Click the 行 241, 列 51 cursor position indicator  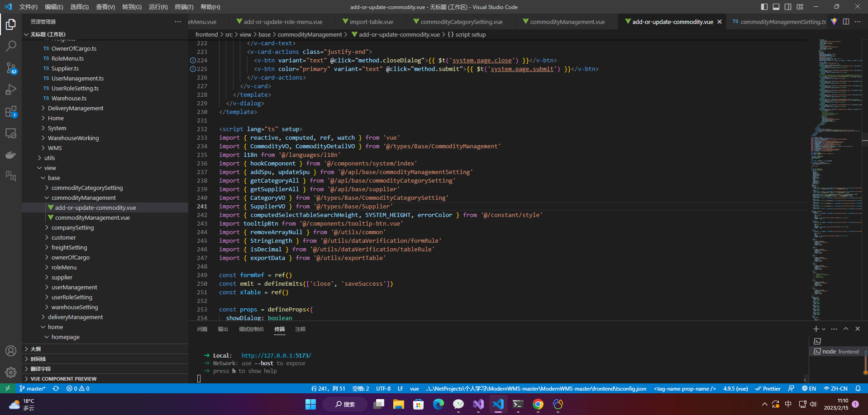328,388
